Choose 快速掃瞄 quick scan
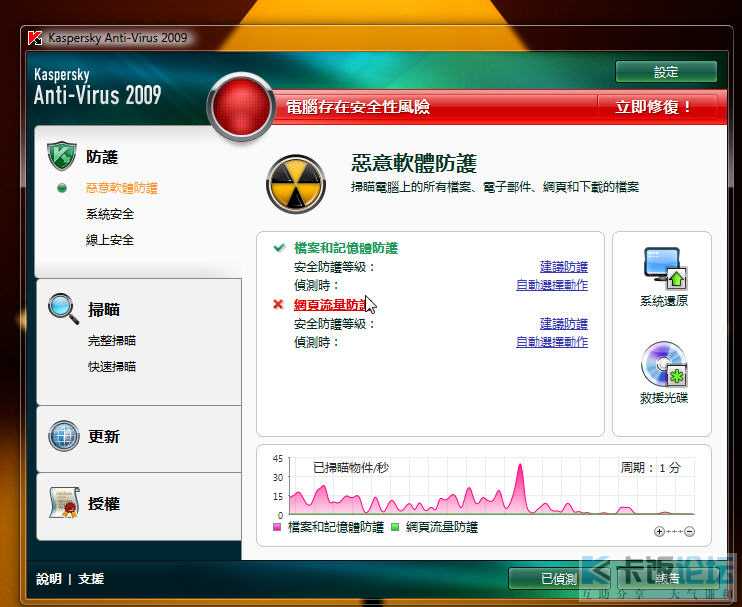Screen dimensions: 742x607 click(x=112, y=367)
